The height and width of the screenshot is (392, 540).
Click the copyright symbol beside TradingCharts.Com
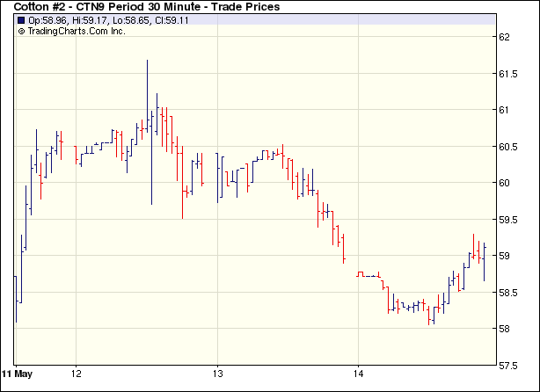pos(21,31)
